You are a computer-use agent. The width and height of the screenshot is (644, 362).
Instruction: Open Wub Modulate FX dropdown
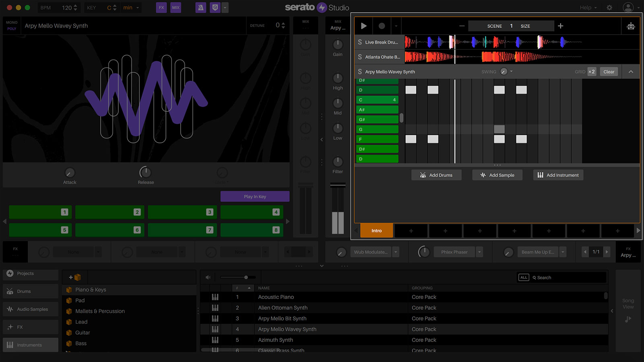[x=396, y=252]
